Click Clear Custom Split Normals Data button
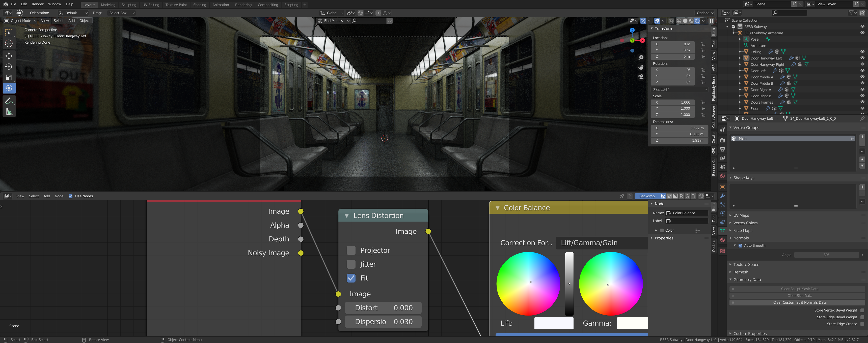This screenshot has height=343, width=868. coord(797,303)
